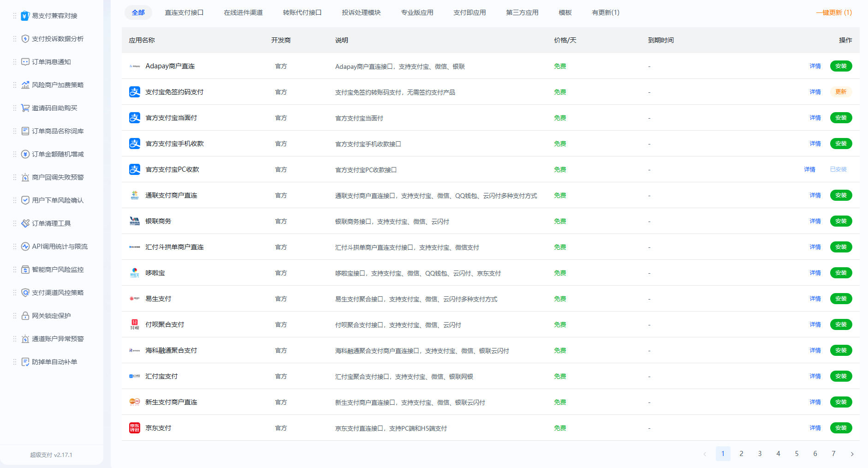
Task: Open the 网关锁定保护 sidebar item
Action: click(x=51, y=316)
